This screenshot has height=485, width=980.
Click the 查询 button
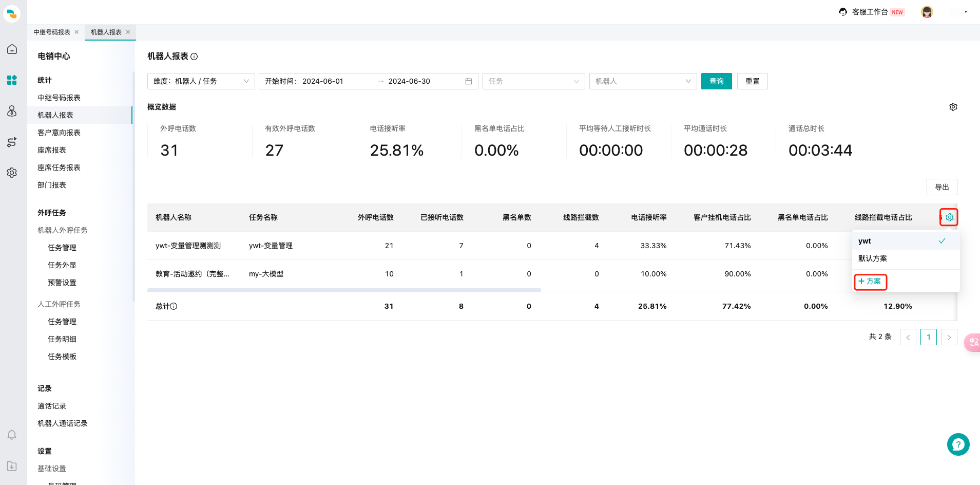716,81
